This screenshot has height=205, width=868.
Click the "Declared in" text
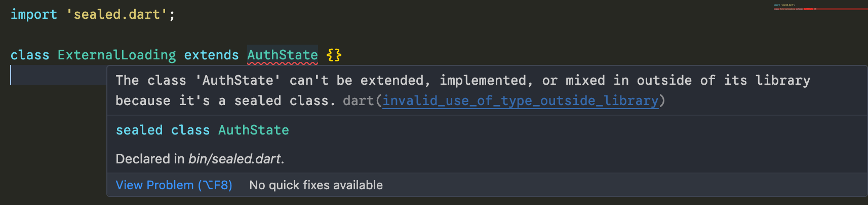pos(150,159)
